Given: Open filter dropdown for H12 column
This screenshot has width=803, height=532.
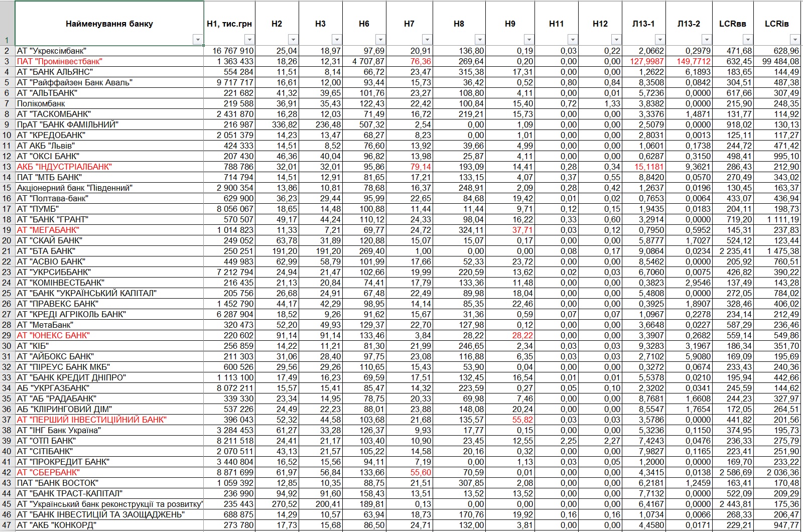Looking at the screenshot, I should (x=616, y=40).
